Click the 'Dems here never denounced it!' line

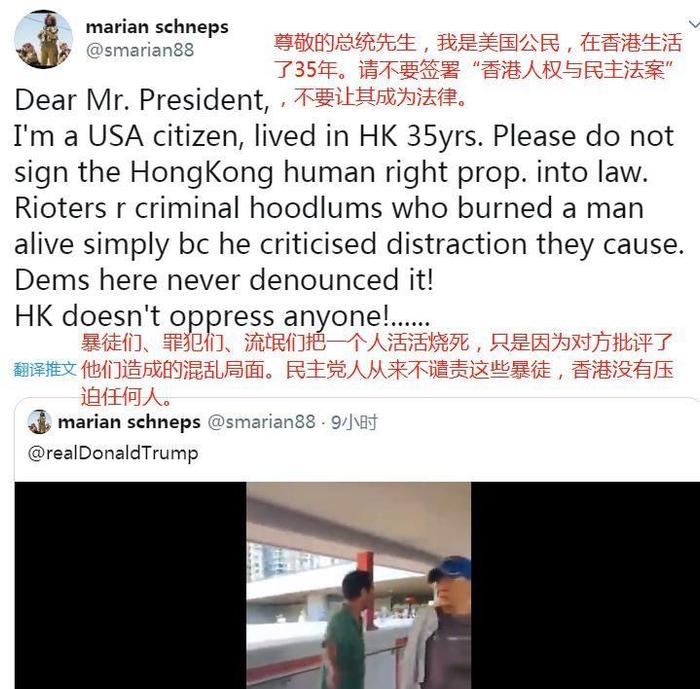point(224,280)
